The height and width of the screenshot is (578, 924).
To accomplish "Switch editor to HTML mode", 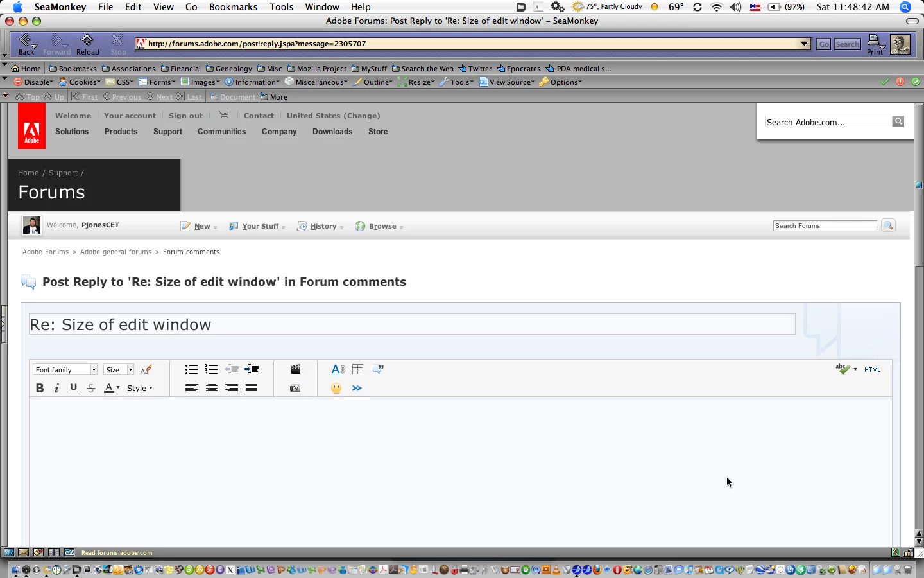I will pyautogui.click(x=873, y=369).
